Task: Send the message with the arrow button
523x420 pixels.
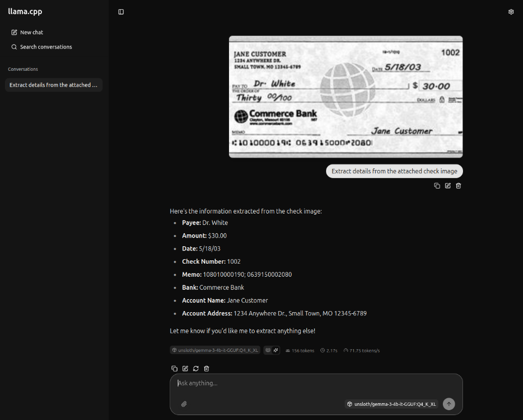Action: point(448,404)
